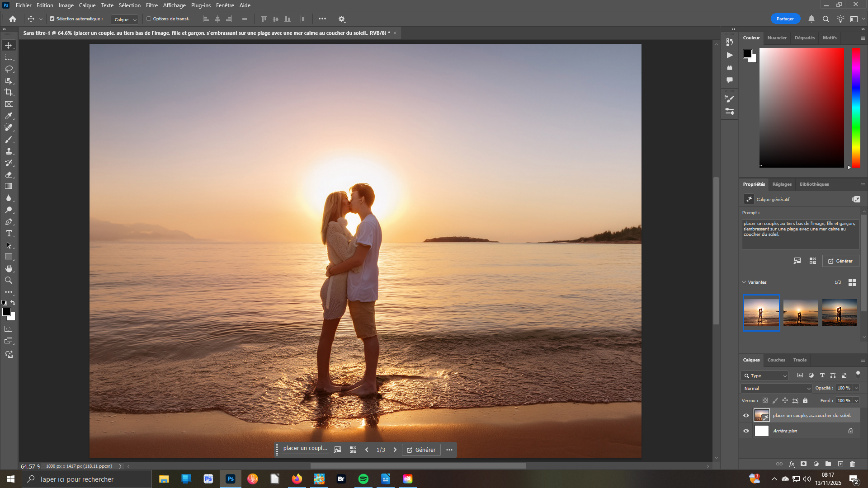868x488 pixels.
Task: Select the Horizontal Type tool
Action: [9, 234]
